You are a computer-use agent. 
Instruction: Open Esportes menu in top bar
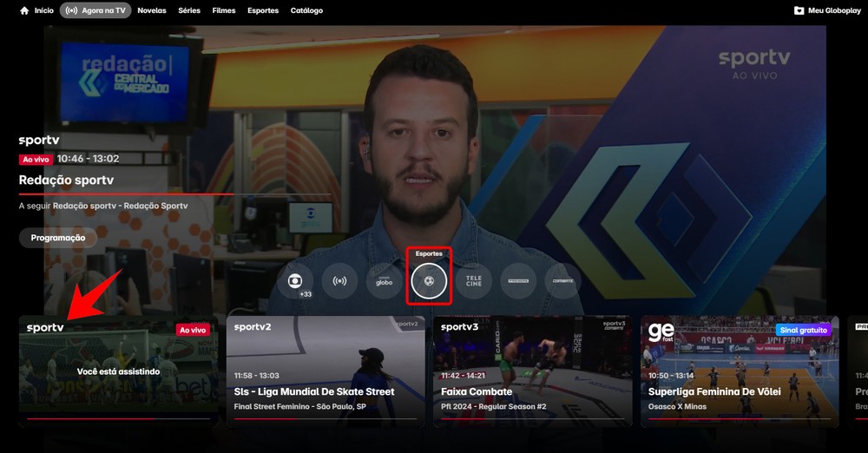(263, 10)
